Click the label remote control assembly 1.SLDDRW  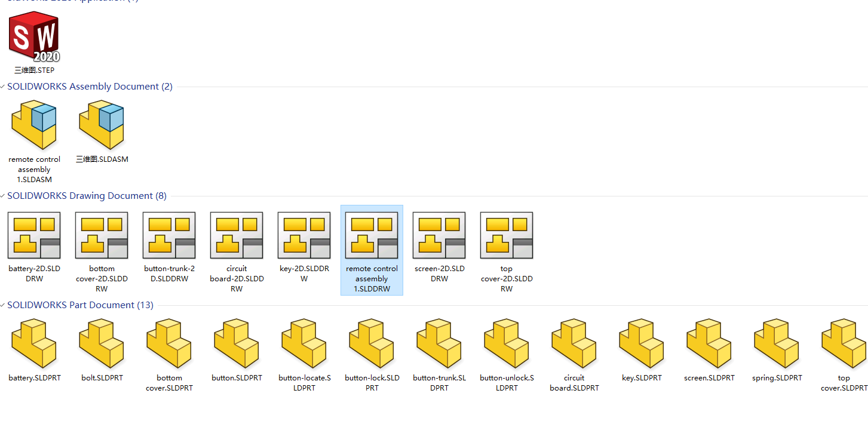pos(372,279)
